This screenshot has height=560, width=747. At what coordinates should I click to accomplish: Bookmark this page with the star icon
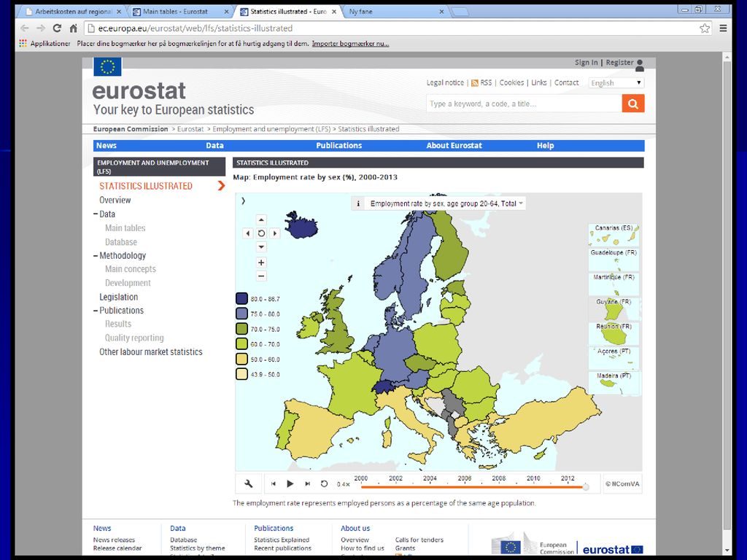point(705,28)
